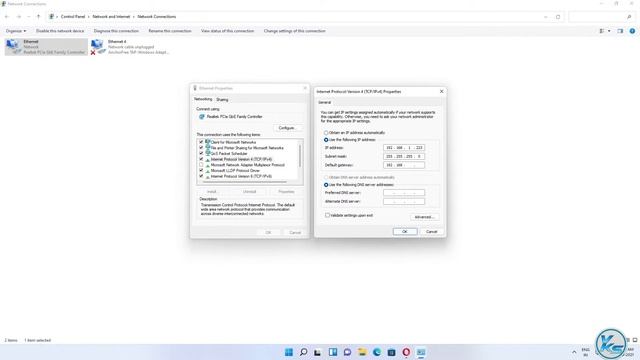
Task: Open the Chat taskbar icon
Action: click(347, 352)
